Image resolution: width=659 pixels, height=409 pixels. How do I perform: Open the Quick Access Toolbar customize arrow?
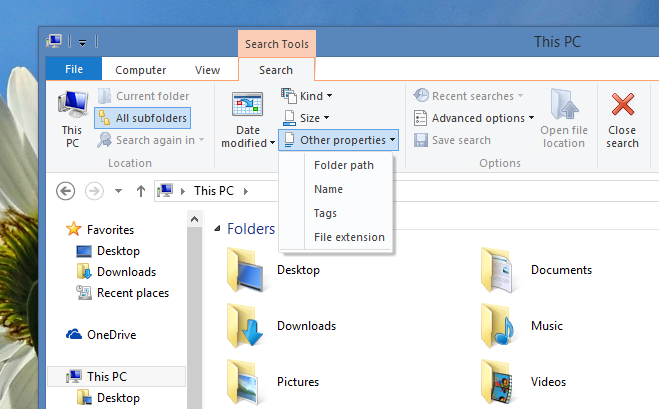[82, 42]
